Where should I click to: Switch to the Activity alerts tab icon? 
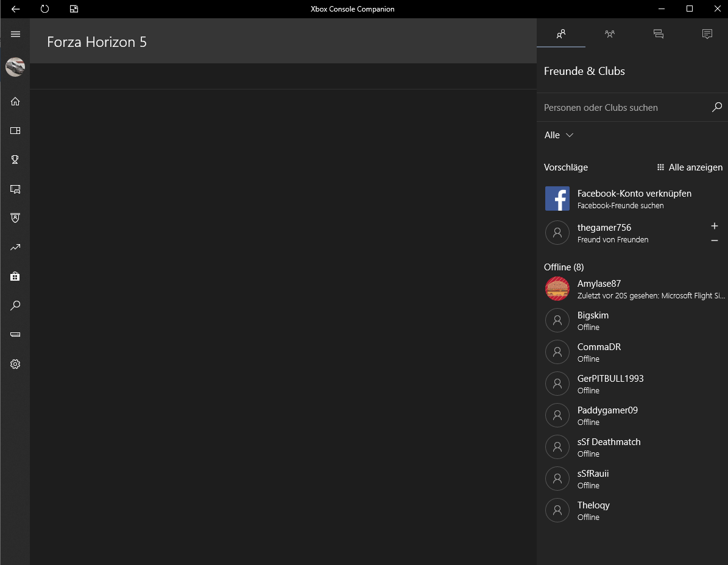pyautogui.click(x=707, y=34)
